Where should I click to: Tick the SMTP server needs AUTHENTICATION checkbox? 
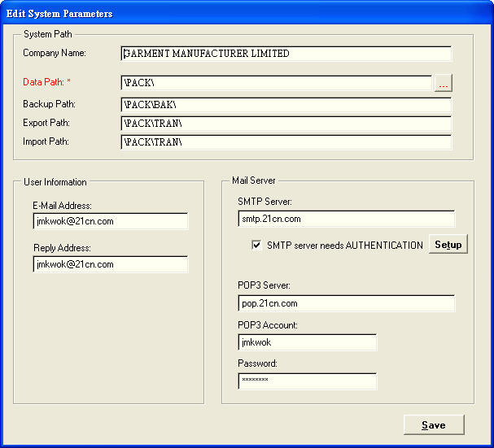[256, 245]
